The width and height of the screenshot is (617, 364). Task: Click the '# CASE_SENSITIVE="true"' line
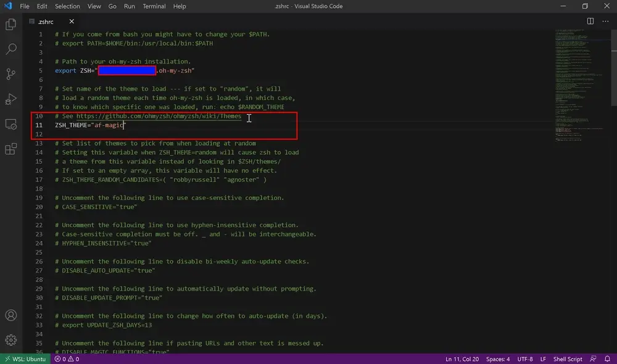(96, 207)
